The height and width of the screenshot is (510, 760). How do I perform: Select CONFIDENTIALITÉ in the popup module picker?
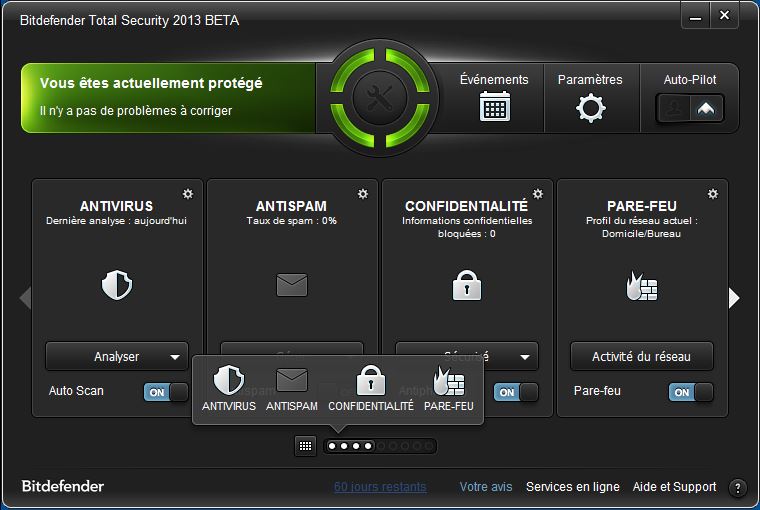tap(371, 388)
